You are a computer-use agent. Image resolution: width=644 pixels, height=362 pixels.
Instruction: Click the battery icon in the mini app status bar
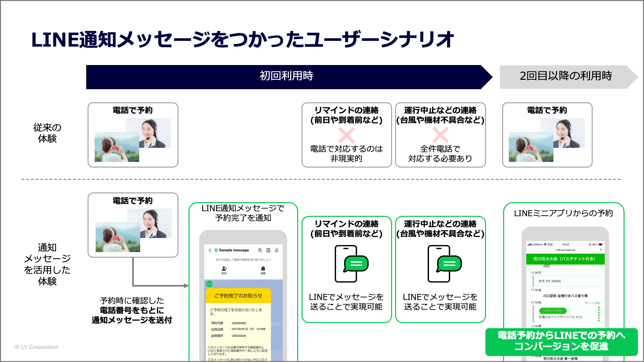pos(601,244)
